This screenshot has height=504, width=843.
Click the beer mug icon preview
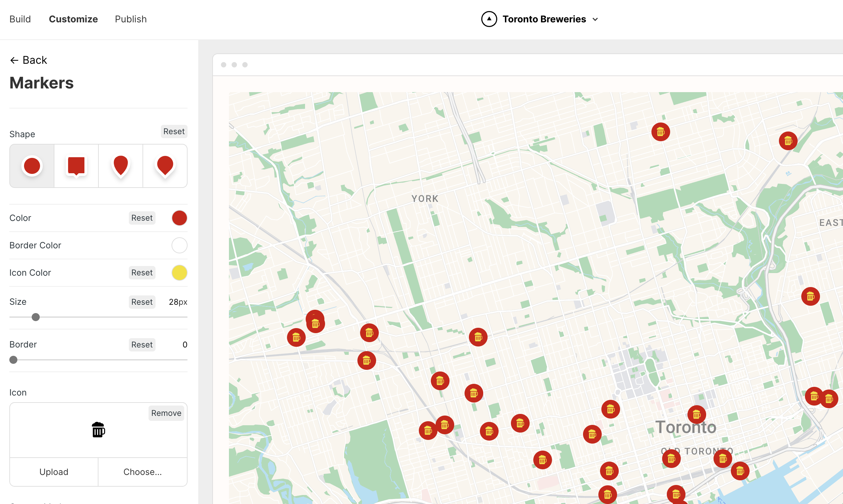98,430
